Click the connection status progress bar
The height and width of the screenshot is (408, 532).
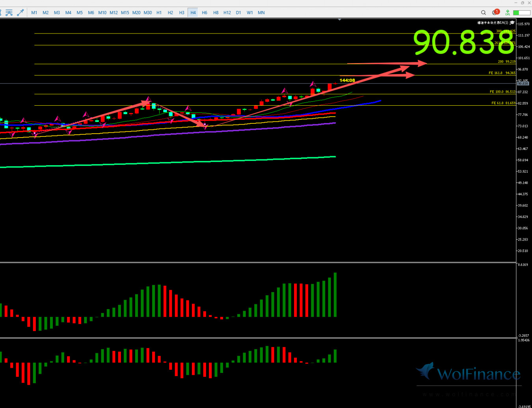click(x=521, y=13)
